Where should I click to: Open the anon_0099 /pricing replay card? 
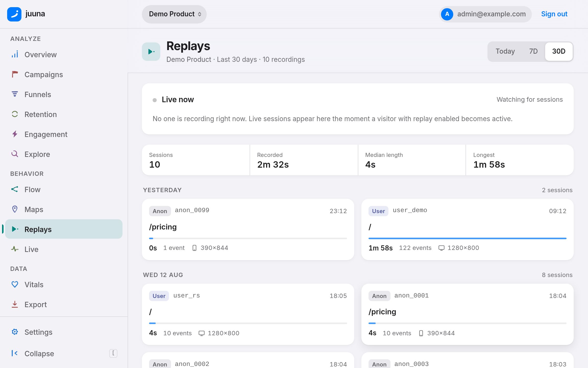pos(248,229)
